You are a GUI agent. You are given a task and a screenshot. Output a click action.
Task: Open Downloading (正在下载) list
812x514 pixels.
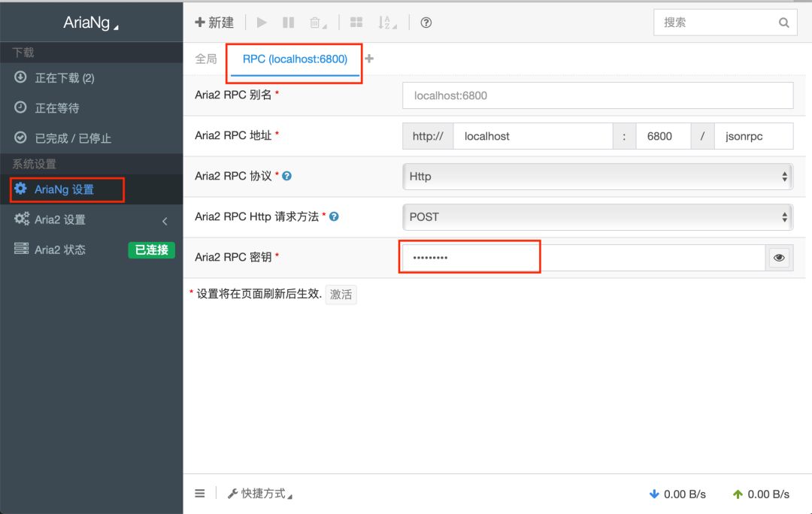click(x=91, y=77)
